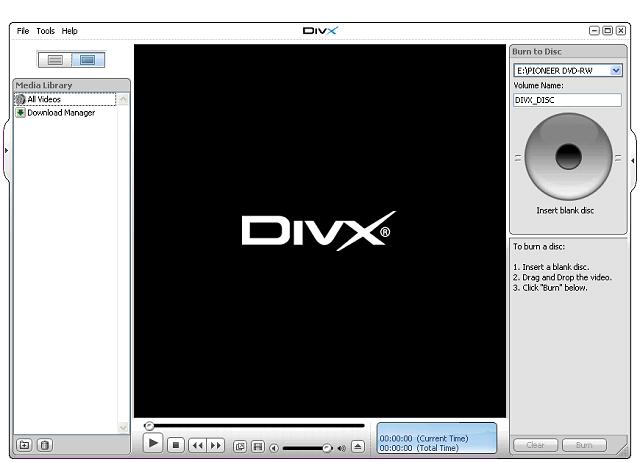Click the volume up speaker icon
This screenshot has width=640, height=462.
[x=342, y=448]
